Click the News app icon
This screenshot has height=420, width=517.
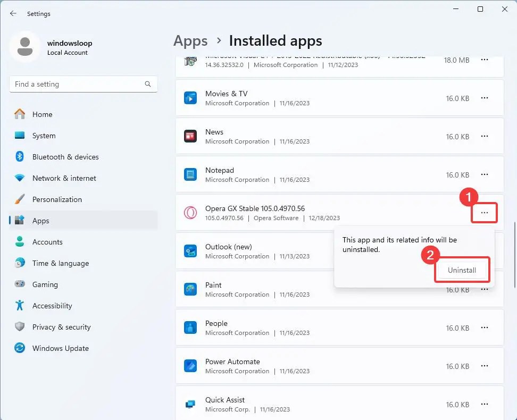190,136
